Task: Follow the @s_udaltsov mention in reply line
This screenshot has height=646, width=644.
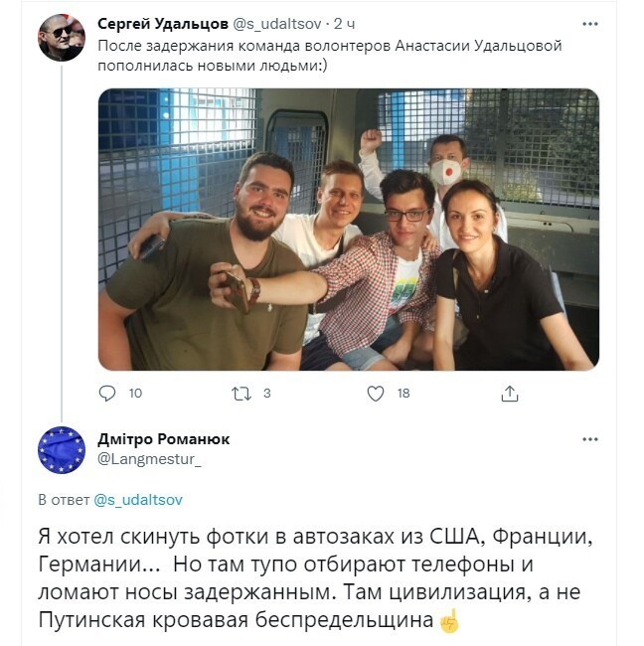Action: point(138,500)
